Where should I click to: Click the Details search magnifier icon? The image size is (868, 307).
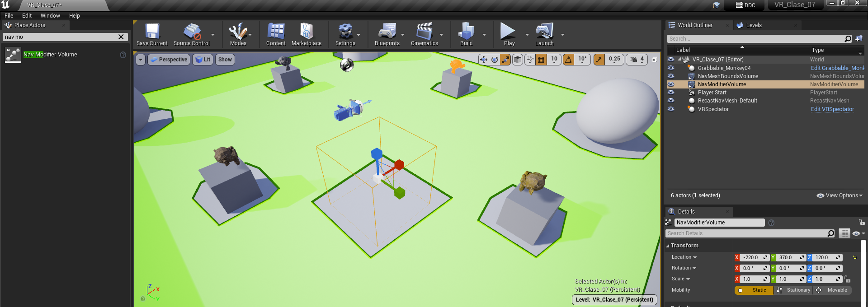click(x=831, y=233)
